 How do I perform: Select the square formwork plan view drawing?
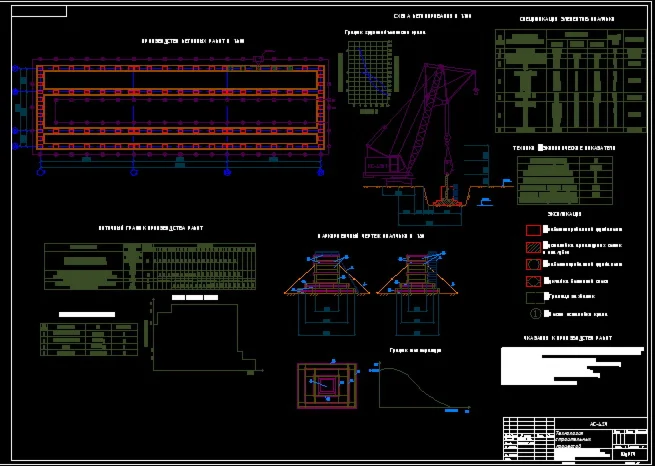click(327, 385)
